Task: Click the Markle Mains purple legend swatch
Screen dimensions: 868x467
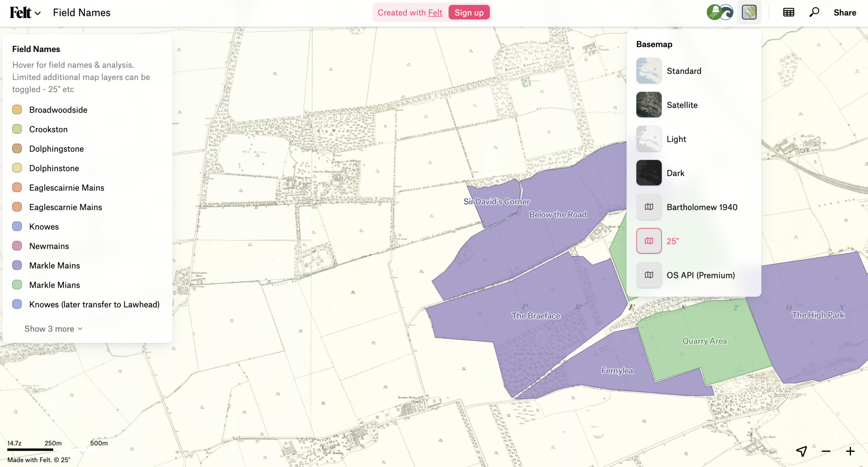Action: (17, 265)
